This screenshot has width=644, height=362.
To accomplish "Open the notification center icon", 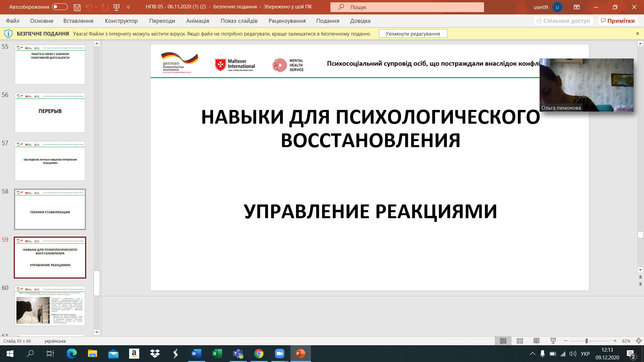I will [x=631, y=354].
